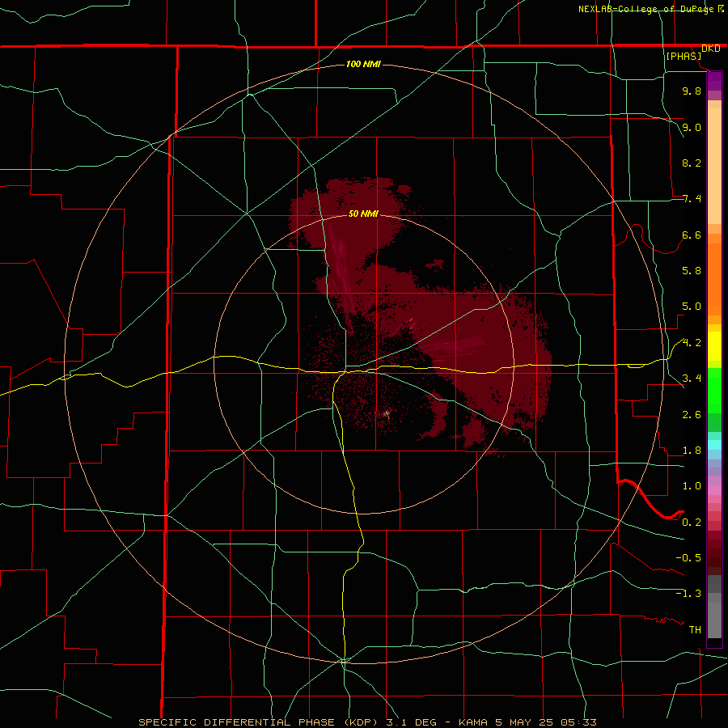The image size is (728, 728).
Task: Click the 9.8 legend value
Action: [x=692, y=91]
